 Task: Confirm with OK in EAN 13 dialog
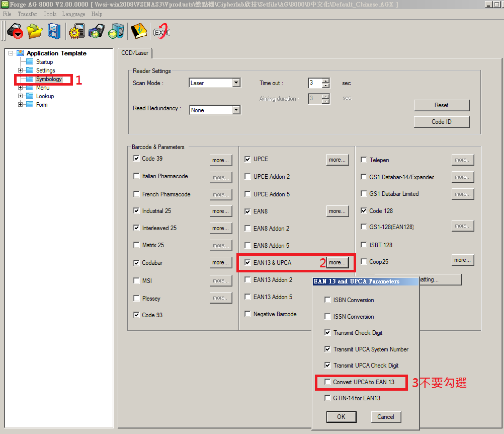pos(341,416)
